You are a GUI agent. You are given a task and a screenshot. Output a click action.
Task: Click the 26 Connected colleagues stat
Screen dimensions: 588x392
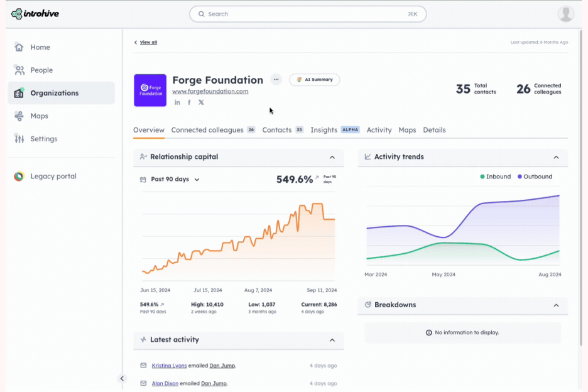click(539, 89)
